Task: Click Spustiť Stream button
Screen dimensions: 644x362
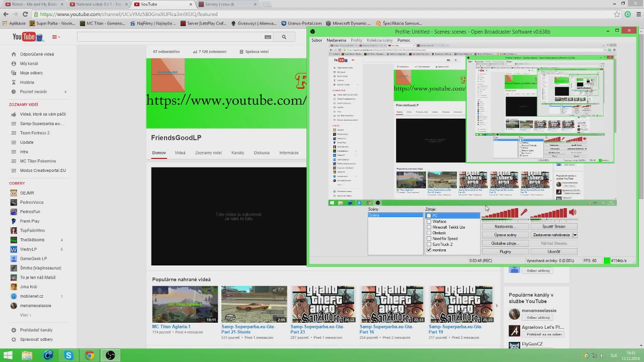Action: [554, 227]
